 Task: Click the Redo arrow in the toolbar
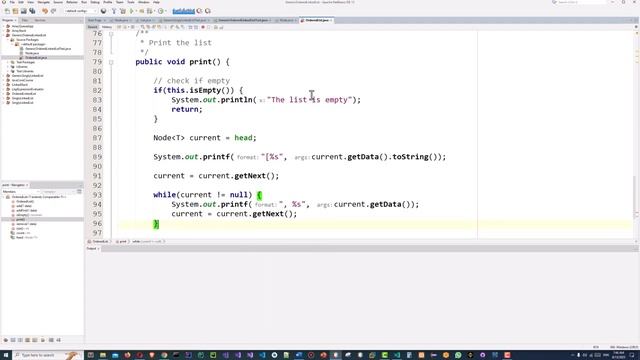coord(53,11)
